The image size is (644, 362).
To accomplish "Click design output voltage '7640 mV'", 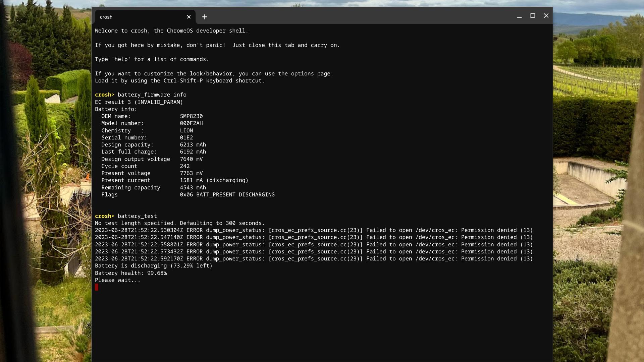I will [191, 159].
